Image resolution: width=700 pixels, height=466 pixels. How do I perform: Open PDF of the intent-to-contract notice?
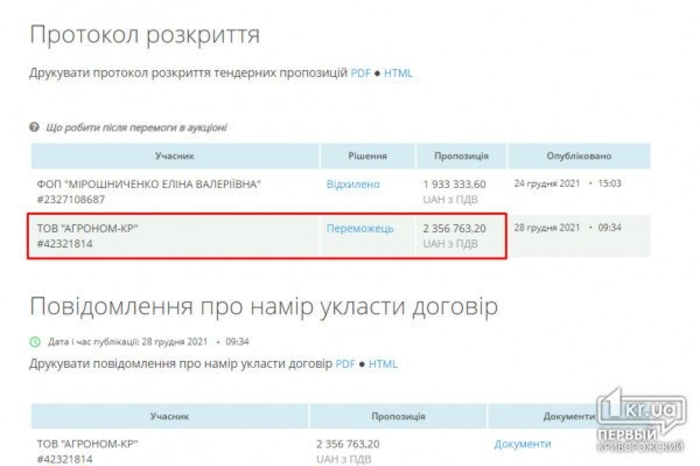(x=345, y=364)
